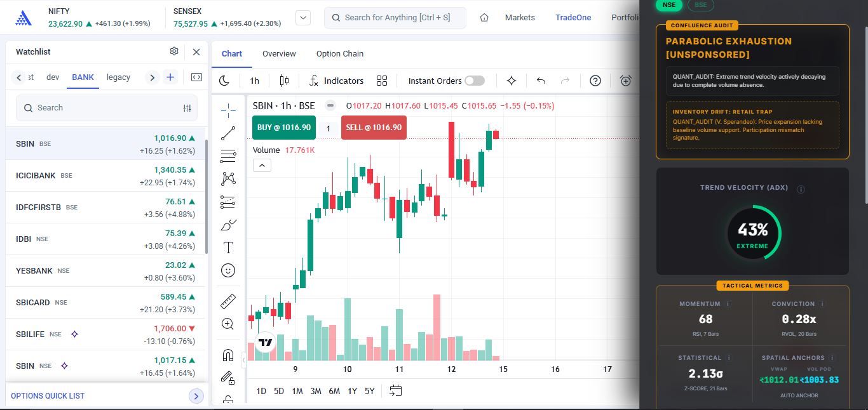
Task: Open watchlist settings gear
Action: pyautogui.click(x=174, y=51)
